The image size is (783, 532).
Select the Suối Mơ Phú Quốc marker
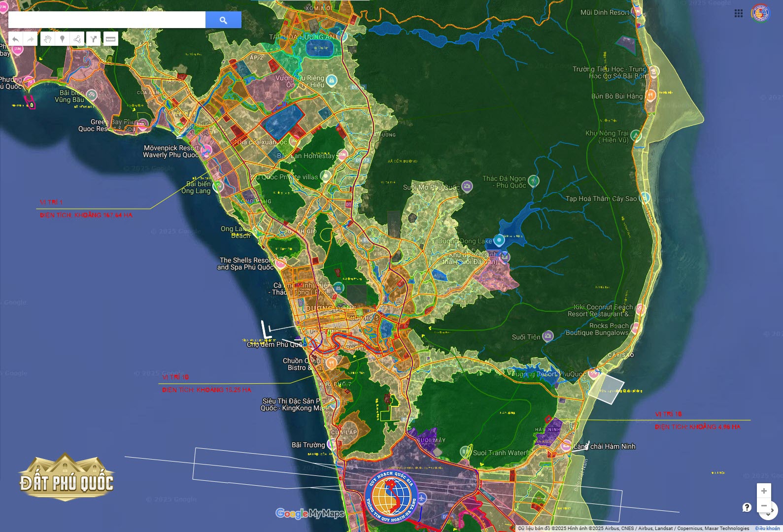tap(467, 186)
